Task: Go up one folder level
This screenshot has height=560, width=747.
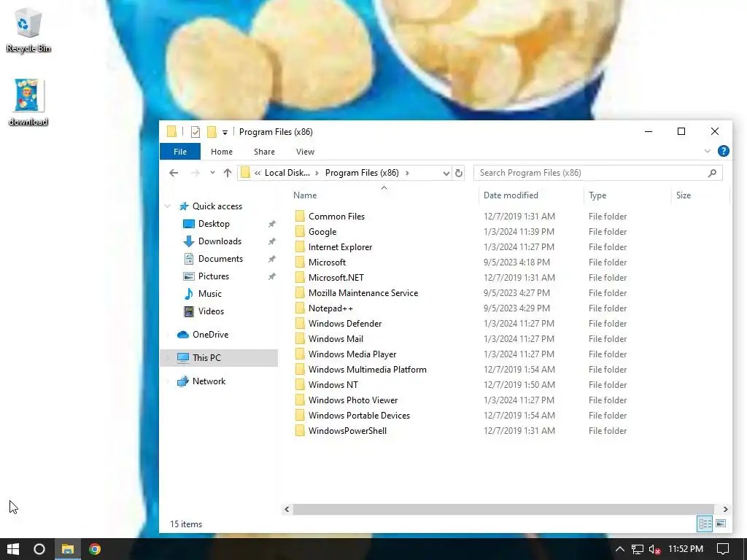Action: (228, 173)
